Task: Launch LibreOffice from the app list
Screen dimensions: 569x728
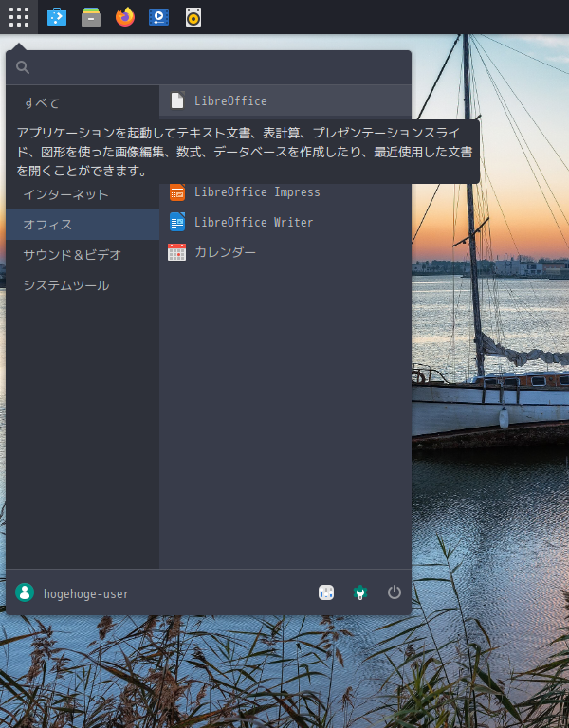Action: point(285,100)
